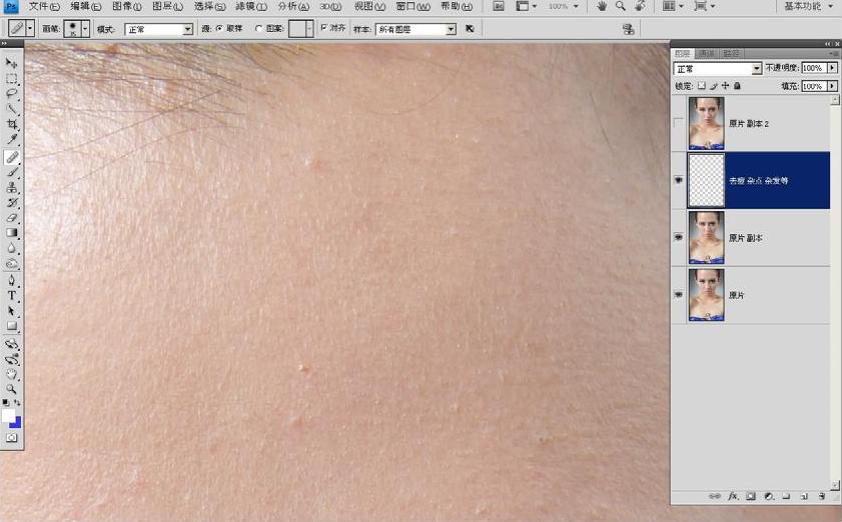
Task: Select the Zoom tool in toolbox
Action: tap(11, 389)
